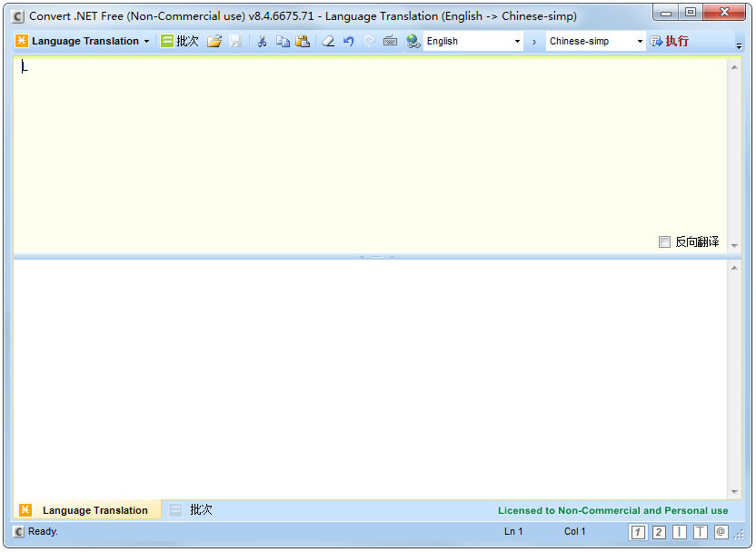Click the input pane scroll down arrow
The image size is (756, 552).
coord(734,246)
